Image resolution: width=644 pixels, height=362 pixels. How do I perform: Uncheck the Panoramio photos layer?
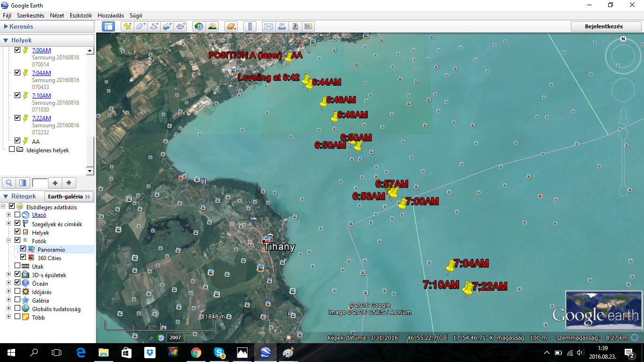click(x=23, y=249)
